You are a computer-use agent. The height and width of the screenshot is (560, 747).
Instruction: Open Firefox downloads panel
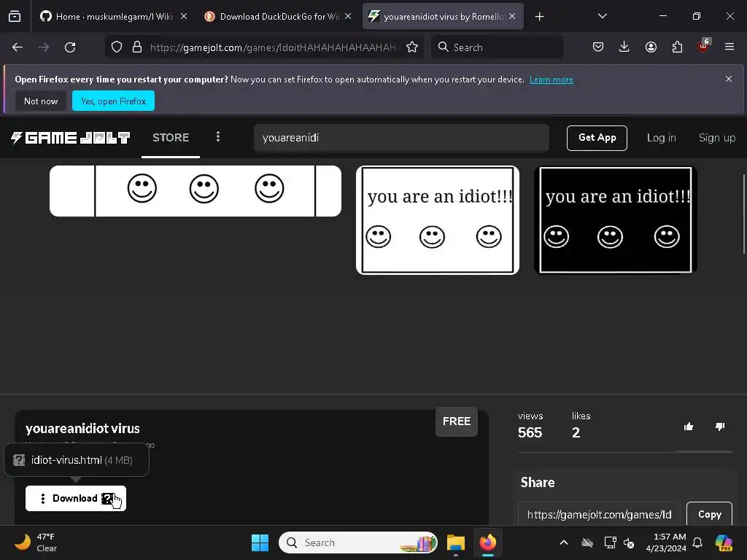[x=624, y=47]
